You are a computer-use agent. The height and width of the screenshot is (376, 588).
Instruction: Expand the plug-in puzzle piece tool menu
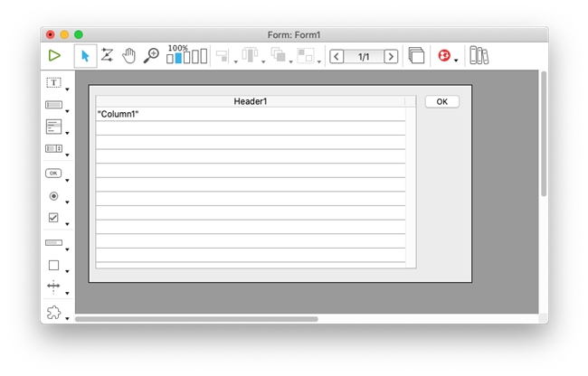click(x=67, y=318)
